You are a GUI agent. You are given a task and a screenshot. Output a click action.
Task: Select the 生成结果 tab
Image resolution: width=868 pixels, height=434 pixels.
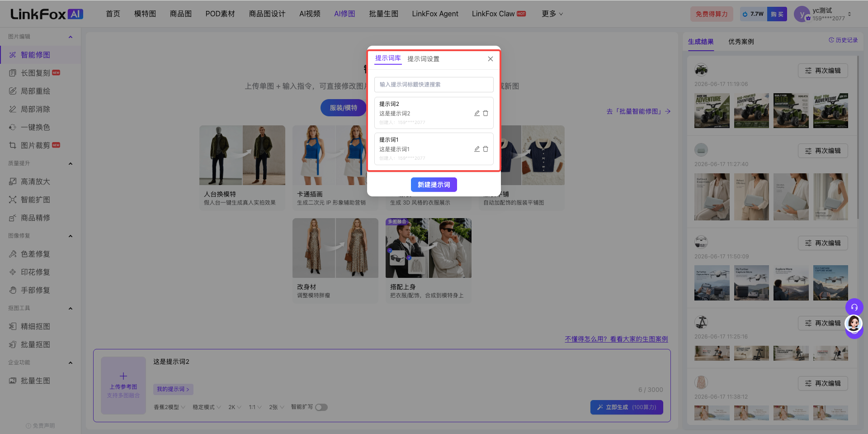coord(701,42)
